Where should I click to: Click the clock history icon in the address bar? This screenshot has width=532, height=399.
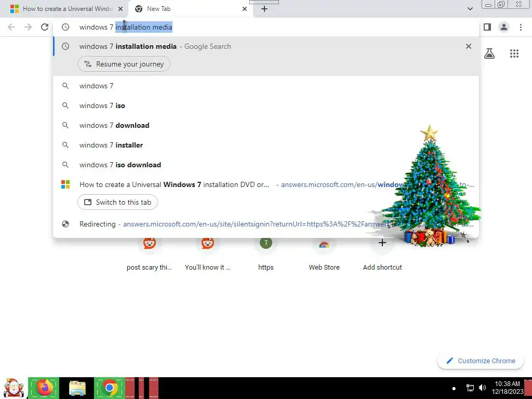click(x=65, y=27)
